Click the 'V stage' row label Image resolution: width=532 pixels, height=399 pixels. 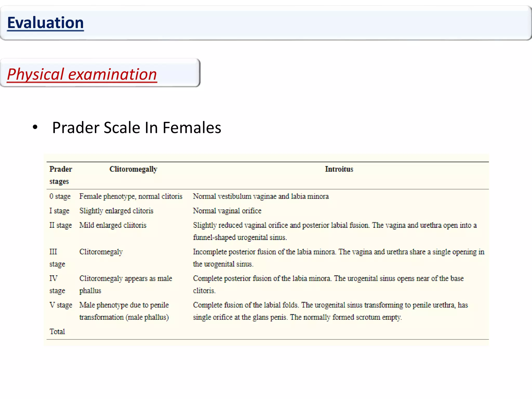coord(61,305)
